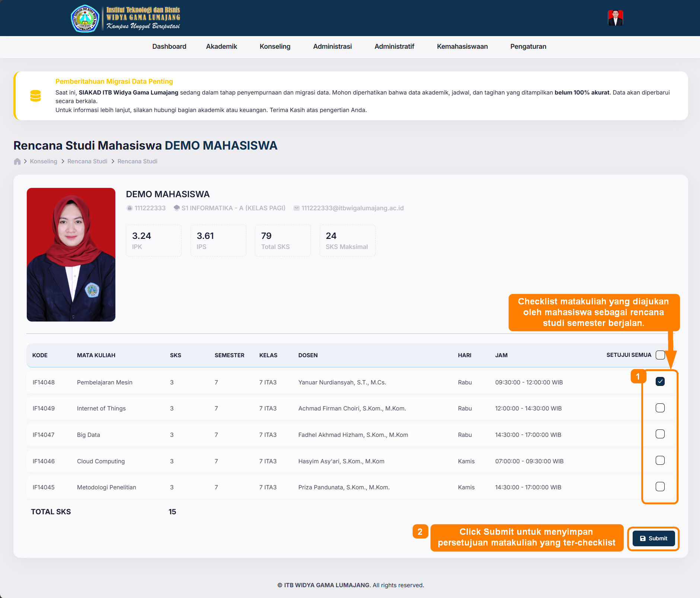Uncheck the Pembelajaran Mesin course checkbox

[660, 382]
